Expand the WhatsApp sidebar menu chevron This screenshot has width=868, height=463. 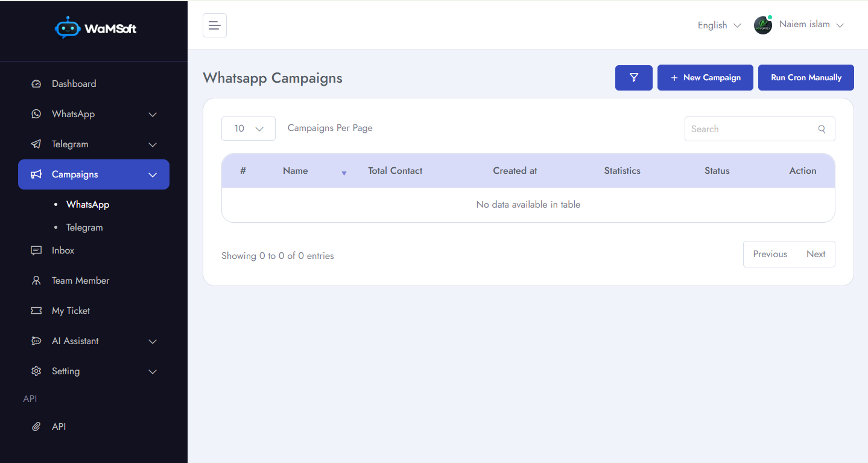(153, 115)
